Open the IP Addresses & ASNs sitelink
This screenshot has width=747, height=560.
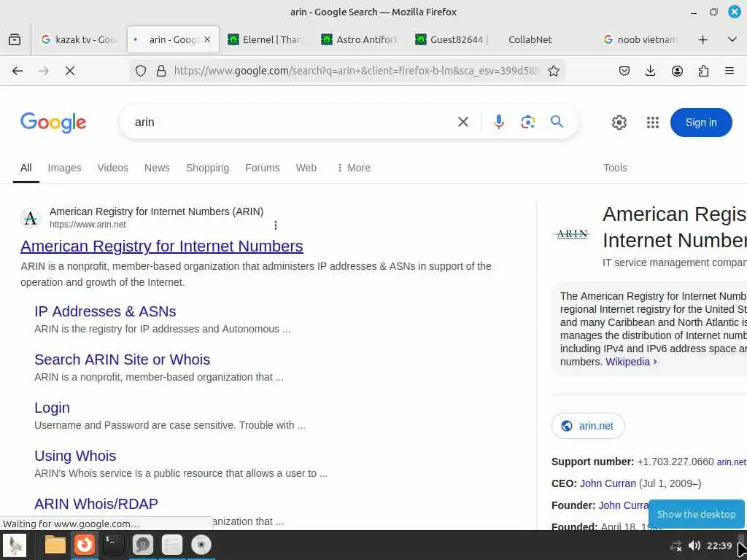pyautogui.click(x=105, y=311)
